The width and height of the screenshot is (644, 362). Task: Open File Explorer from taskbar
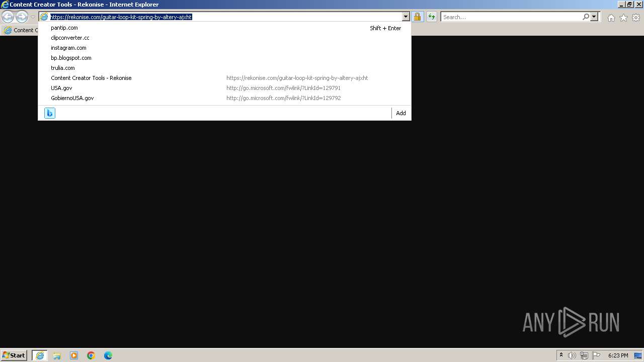[57, 355]
